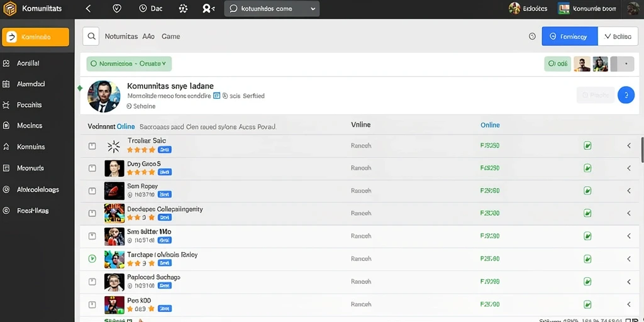Click the list's vertical scrollbar
644x322 pixels.
(x=642, y=150)
